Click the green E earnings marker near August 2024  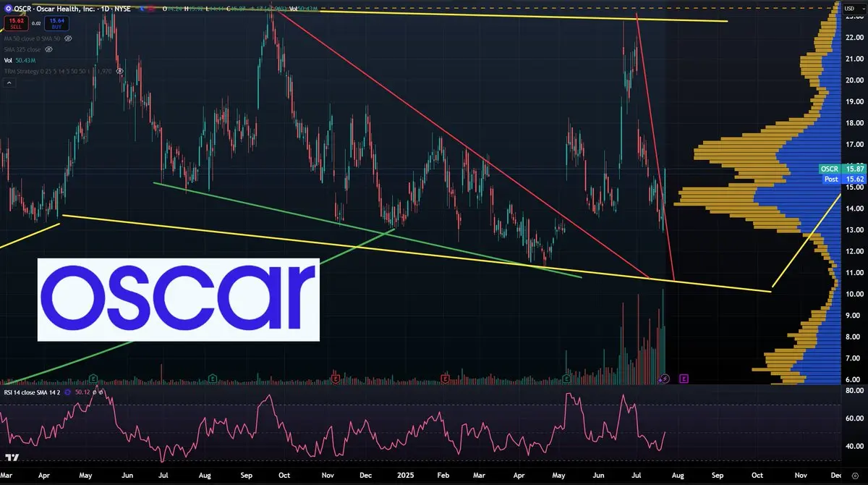(x=213, y=378)
